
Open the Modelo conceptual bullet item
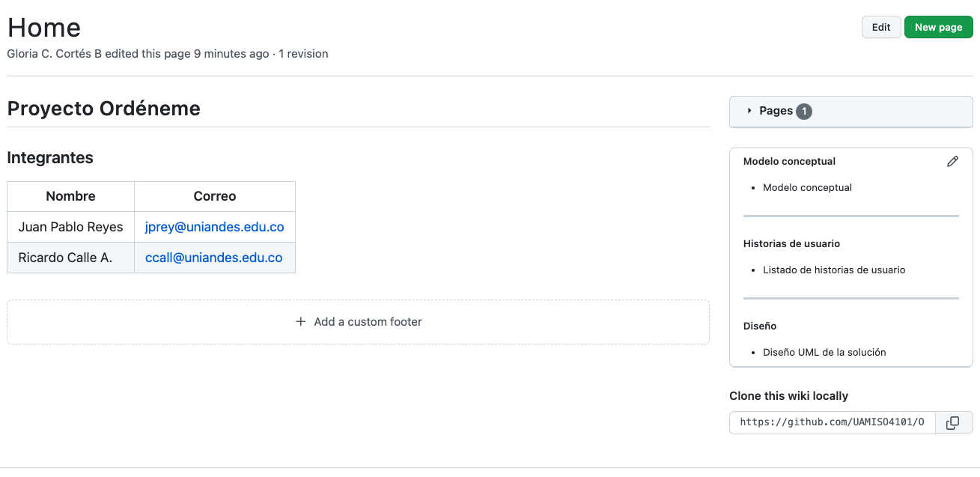point(807,188)
